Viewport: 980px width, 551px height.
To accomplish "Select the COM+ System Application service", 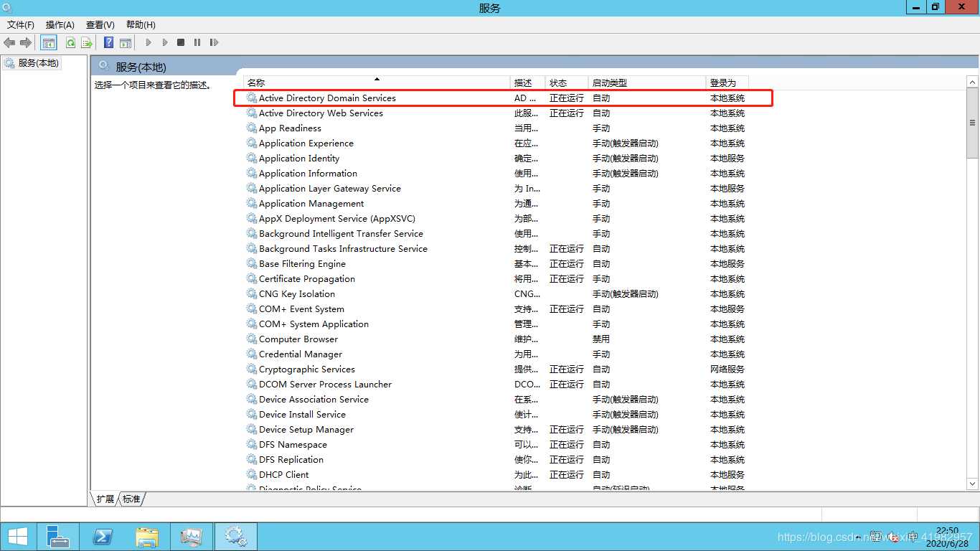I will click(x=496, y=324).
